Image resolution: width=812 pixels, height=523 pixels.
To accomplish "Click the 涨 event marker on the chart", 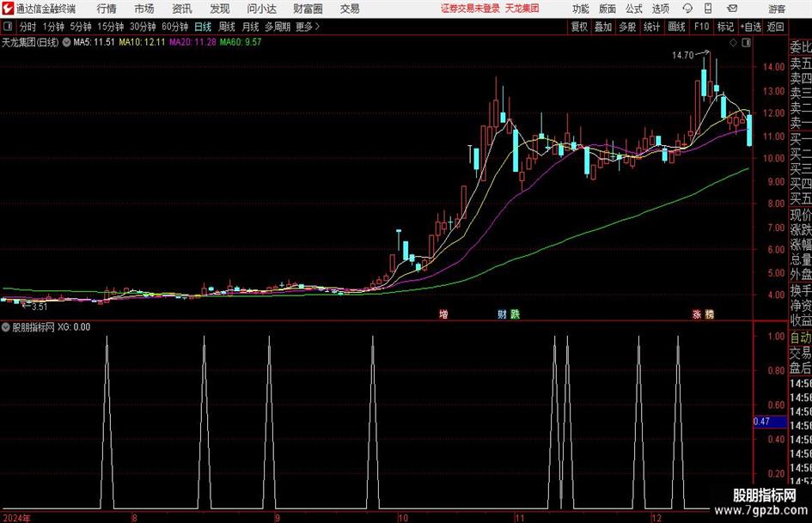I will [x=697, y=313].
